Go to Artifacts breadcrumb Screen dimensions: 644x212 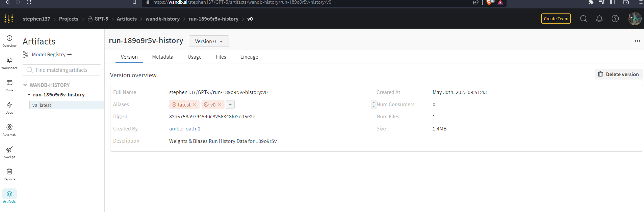127,19
